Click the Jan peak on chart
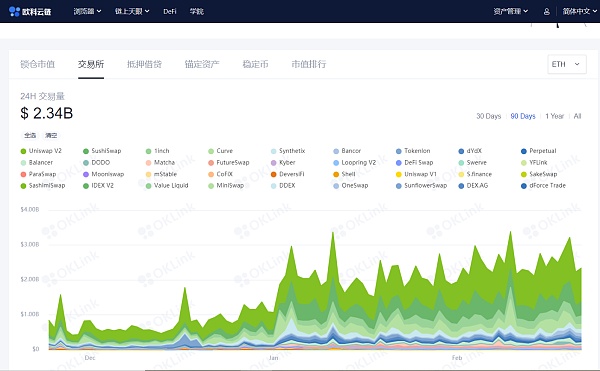The width and height of the screenshot is (600, 371). 333,233
